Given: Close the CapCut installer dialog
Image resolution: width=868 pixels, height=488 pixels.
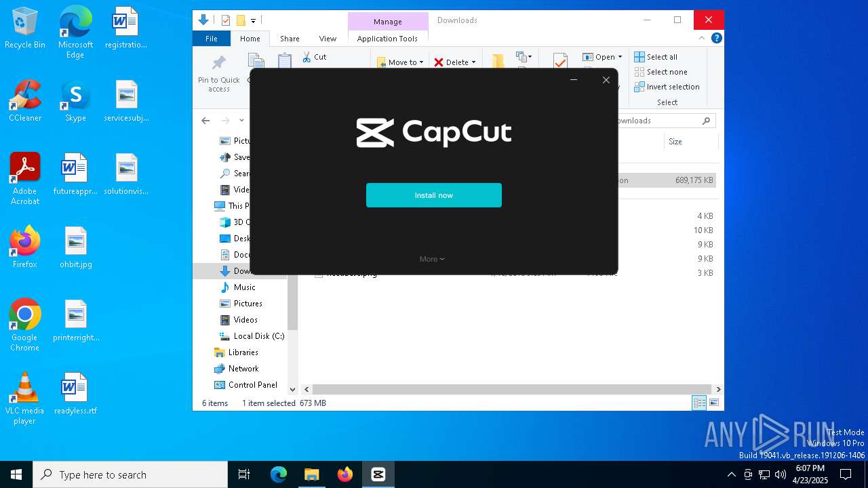Looking at the screenshot, I should point(606,80).
